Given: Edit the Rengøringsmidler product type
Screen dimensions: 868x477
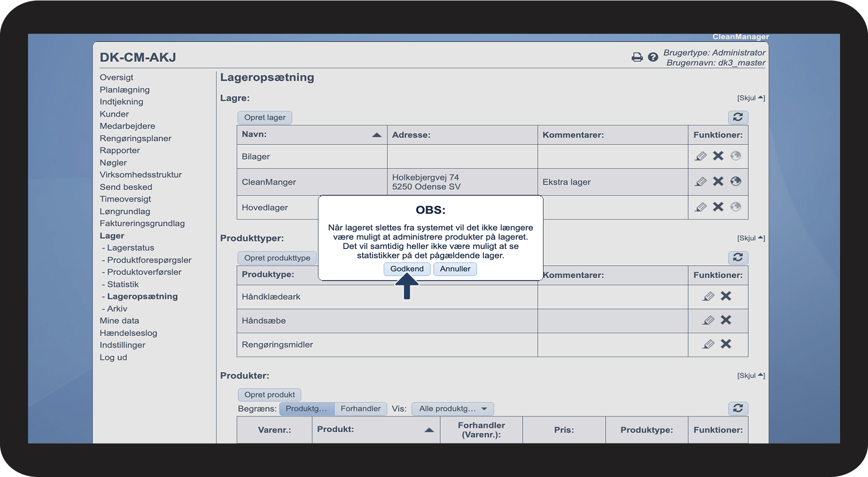Looking at the screenshot, I should coord(708,344).
